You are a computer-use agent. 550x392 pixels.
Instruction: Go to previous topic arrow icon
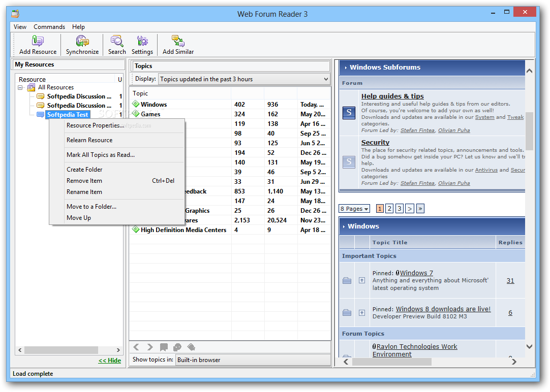(x=136, y=347)
